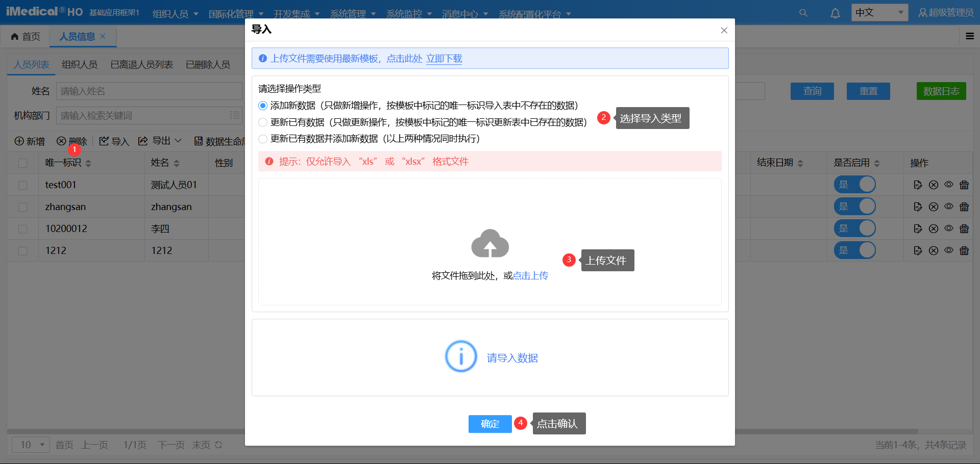The height and width of the screenshot is (464, 980).
Task: Switch to the 已离退人员列表 tab
Action: coord(141,64)
